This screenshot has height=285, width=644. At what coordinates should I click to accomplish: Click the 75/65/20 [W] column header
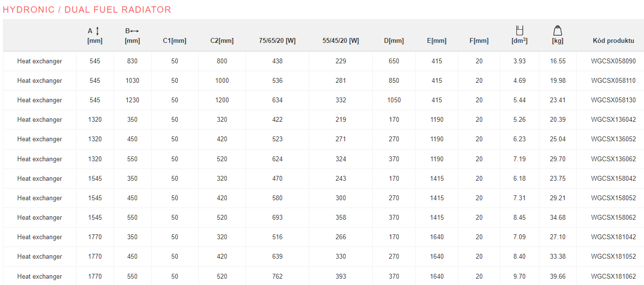[x=277, y=41]
